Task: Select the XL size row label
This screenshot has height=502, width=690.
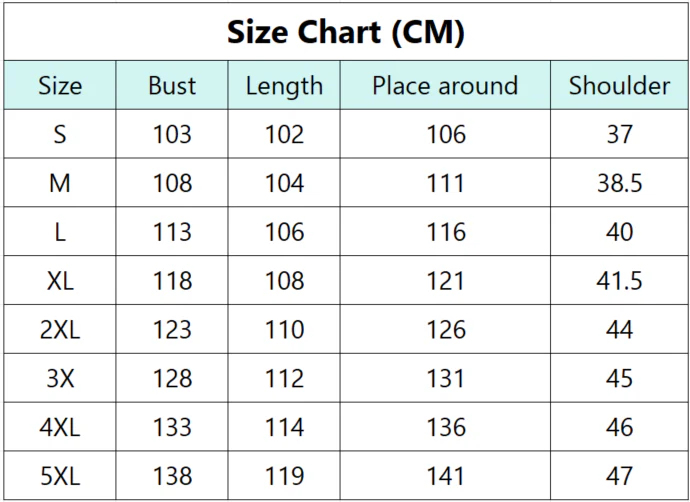Action: (x=60, y=281)
